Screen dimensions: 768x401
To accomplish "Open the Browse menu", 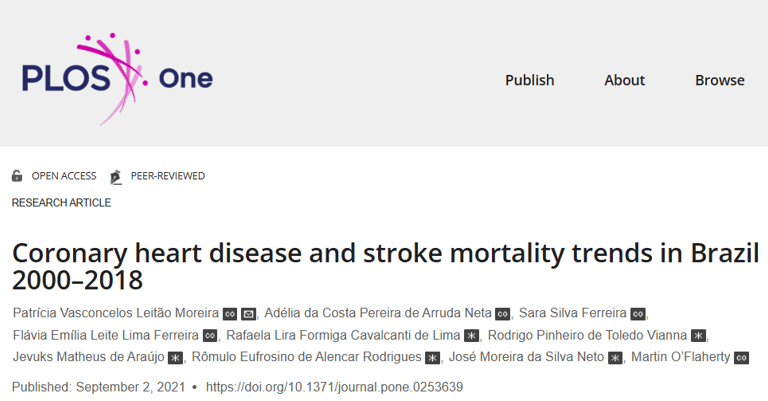I will click(x=719, y=80).
